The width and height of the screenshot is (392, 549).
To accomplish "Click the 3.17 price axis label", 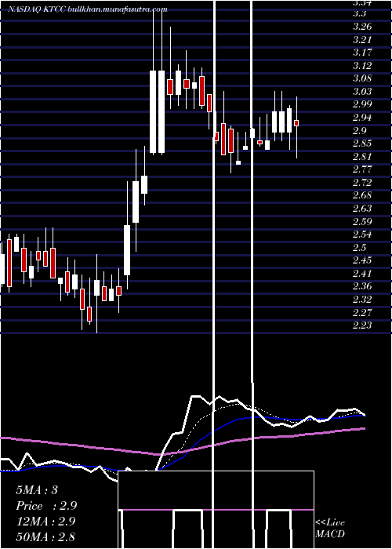I will (362, 53).
